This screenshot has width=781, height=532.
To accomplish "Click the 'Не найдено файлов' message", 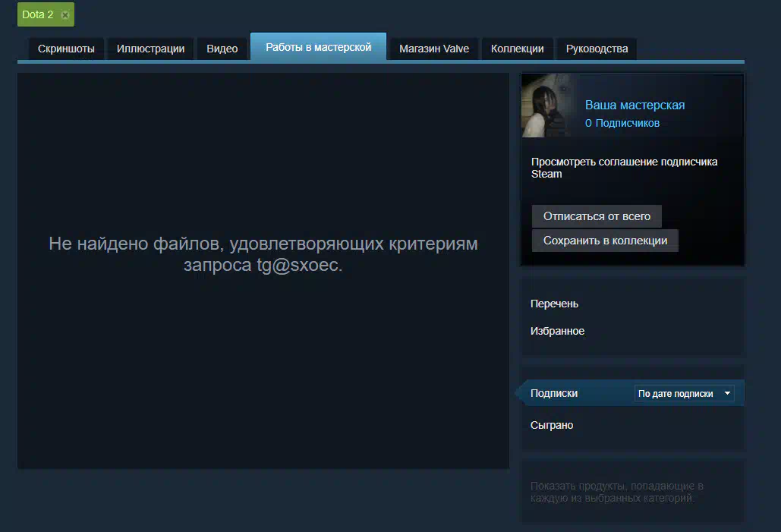I will tap(263, 254).
